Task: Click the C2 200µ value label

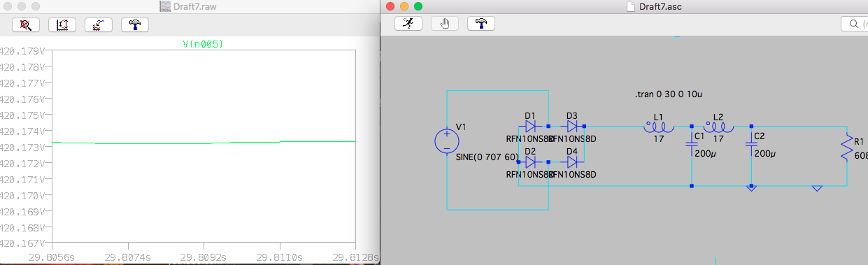Action: 766,153
